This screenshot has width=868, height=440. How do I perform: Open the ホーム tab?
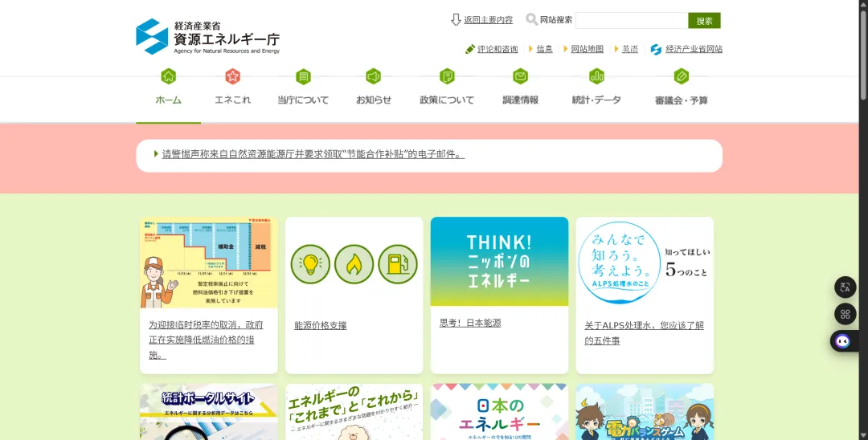pyautogui.click(x=168, y=100)
